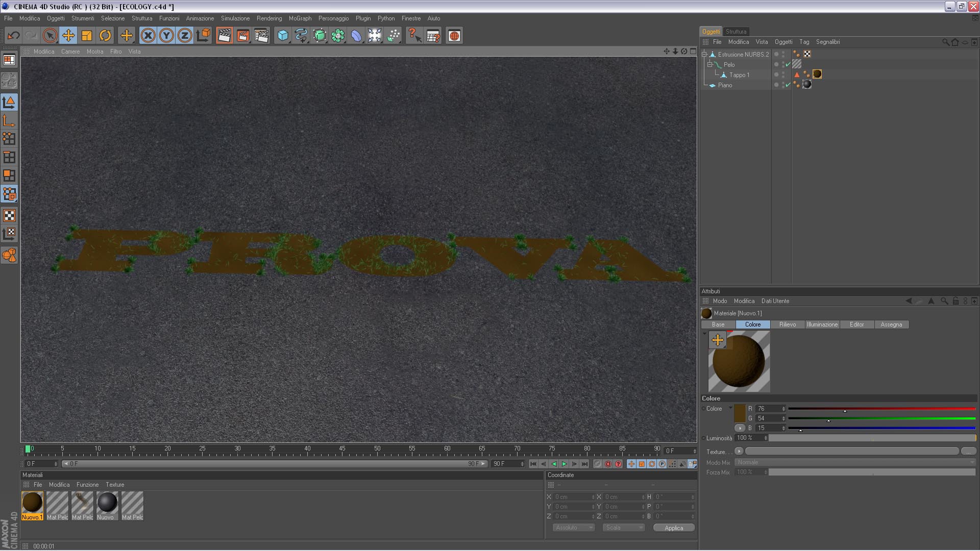This screenshot has width=980, height=551.
Task: Switch to the Rilievo material tab
Action: coord(787,325)
